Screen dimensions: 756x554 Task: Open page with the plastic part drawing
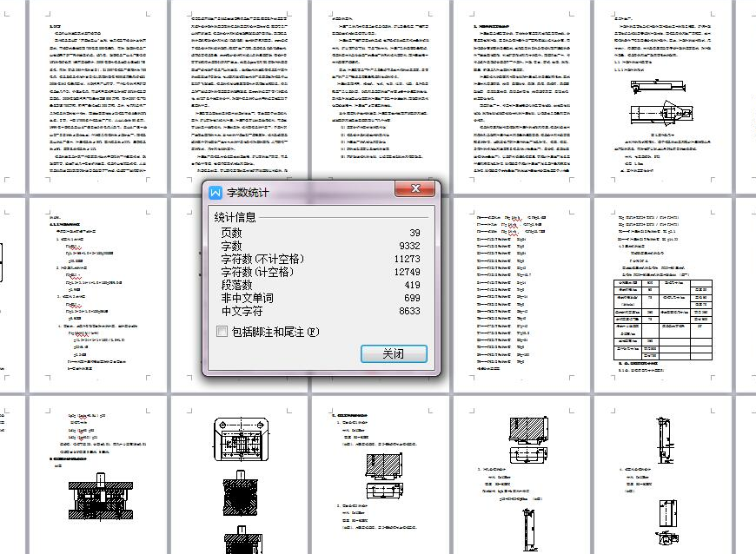tap(663, 96)
